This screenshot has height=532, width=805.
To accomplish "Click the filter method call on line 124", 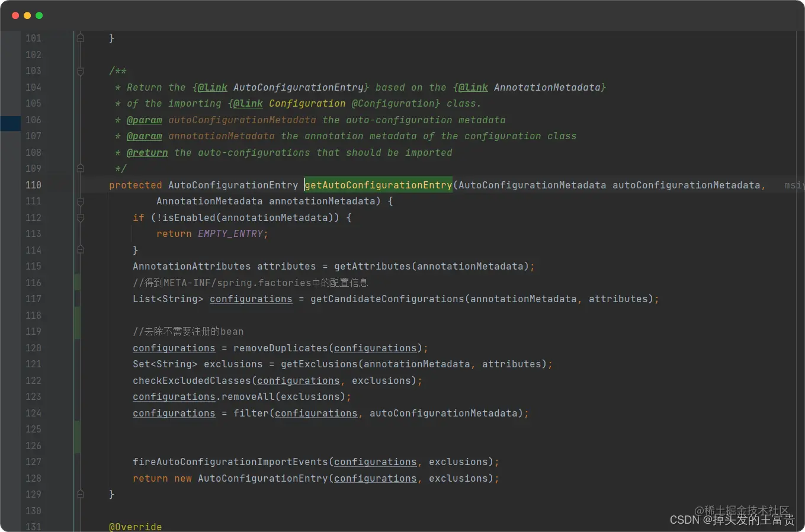I will click(251, 414).
